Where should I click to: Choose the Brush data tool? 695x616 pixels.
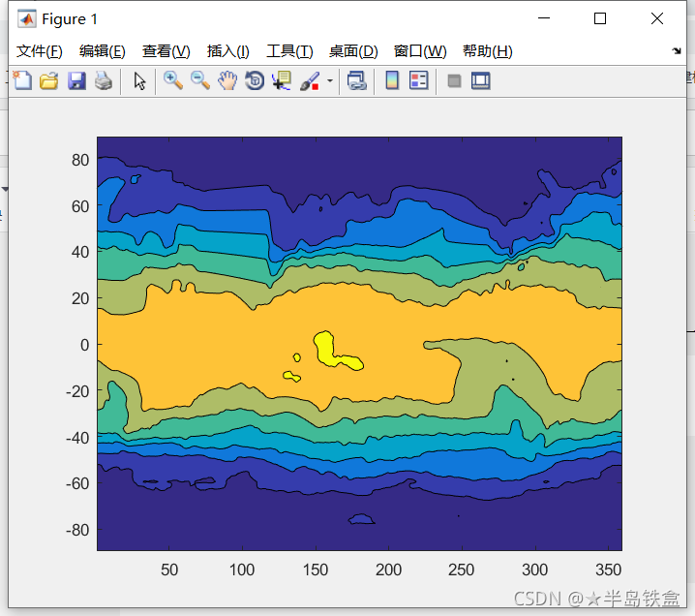[309, 81]
